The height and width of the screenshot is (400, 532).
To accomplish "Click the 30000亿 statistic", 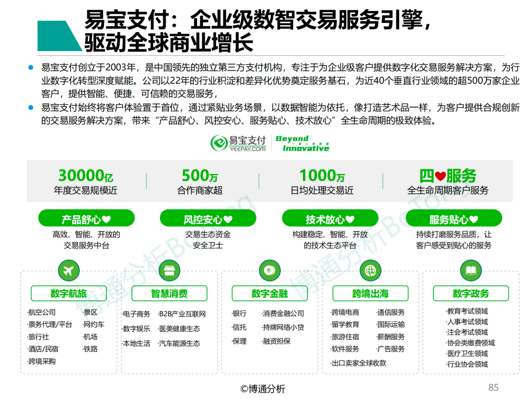I will click(86, 176).
